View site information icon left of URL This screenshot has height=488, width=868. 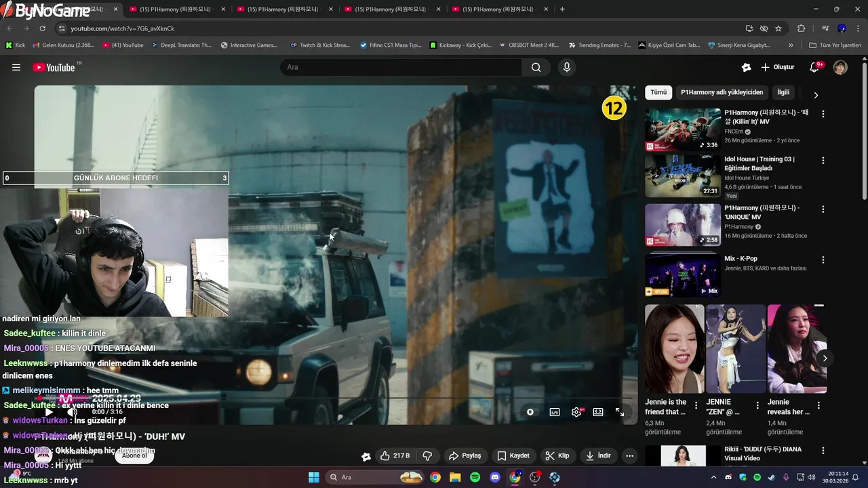(62, 28)
